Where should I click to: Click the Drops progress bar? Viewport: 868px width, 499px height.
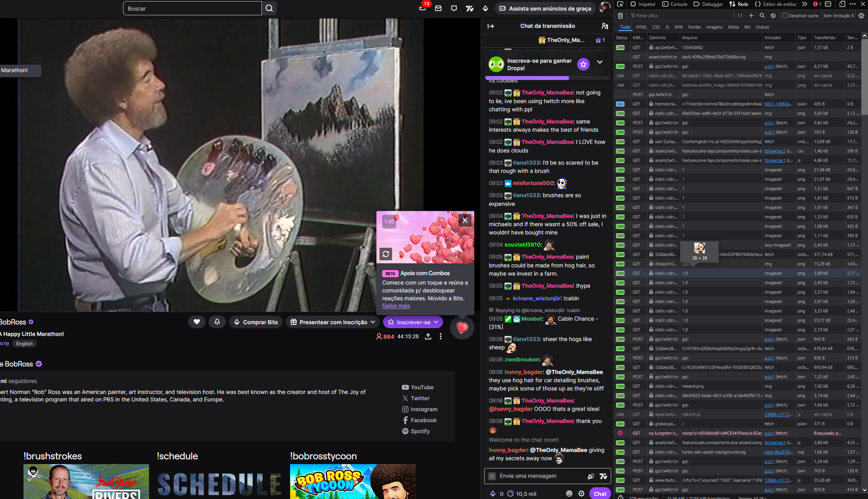point(527,78)
